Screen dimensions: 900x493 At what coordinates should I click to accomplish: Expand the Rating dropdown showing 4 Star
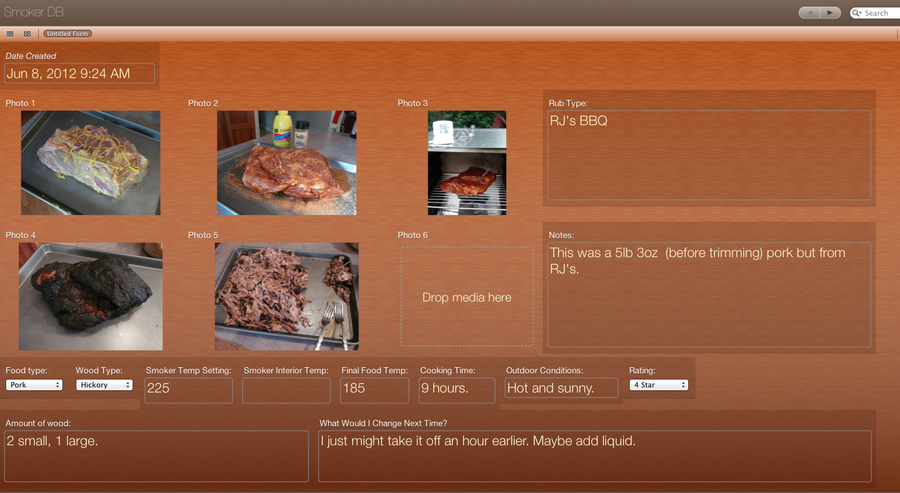click(658, 385)
